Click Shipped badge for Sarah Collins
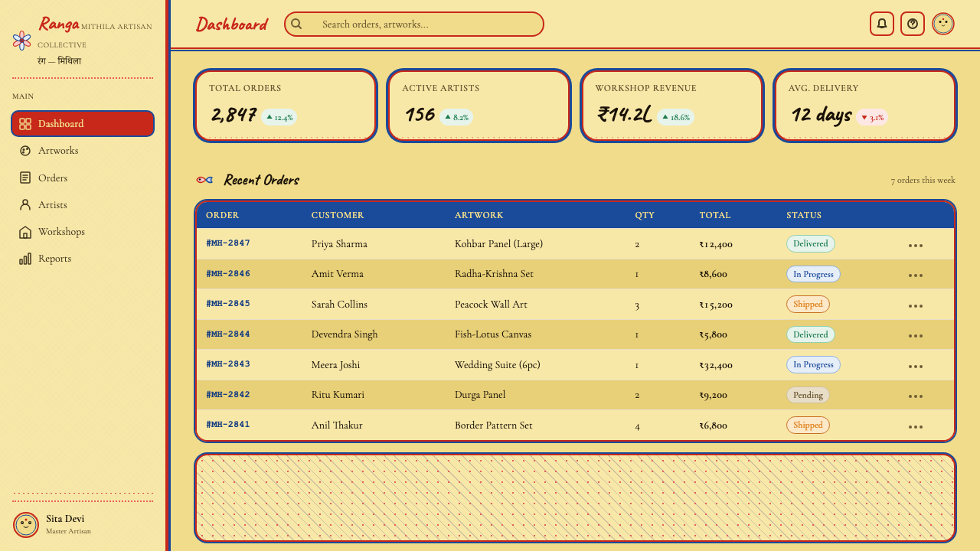 coord(808,305)
